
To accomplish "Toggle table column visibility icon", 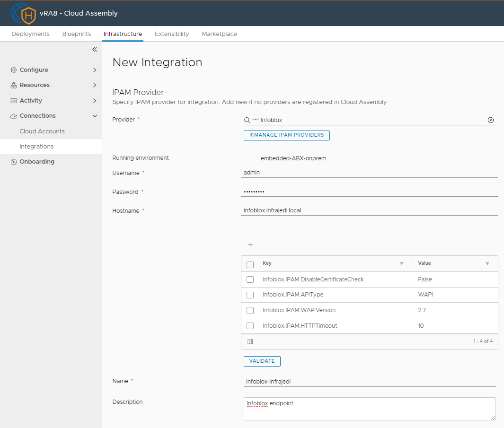I will click(x=250, y=341).
